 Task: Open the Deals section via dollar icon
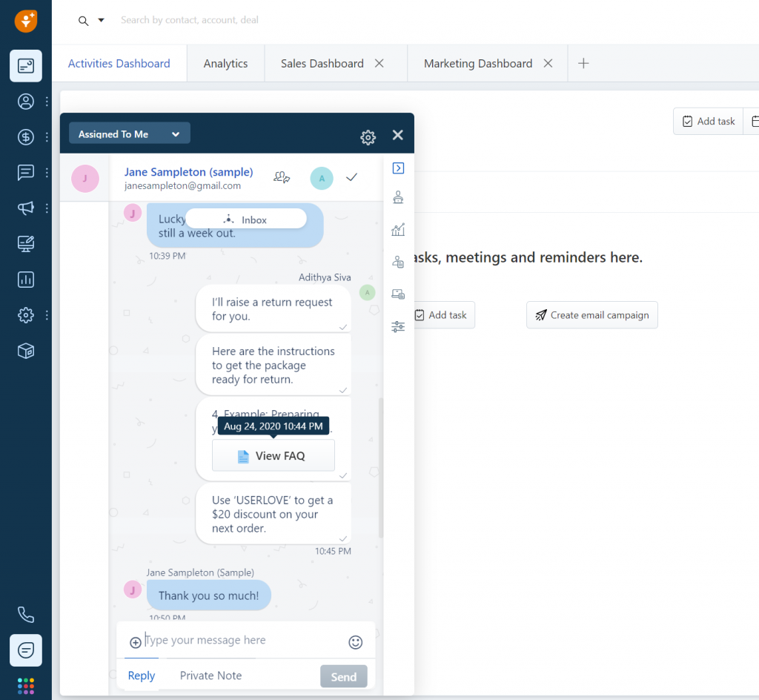tap(26, 137)
